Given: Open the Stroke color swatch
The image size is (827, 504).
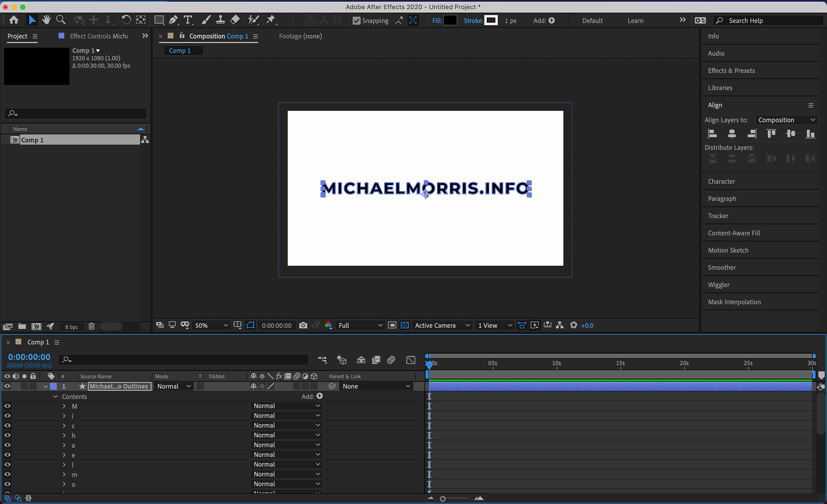Looking at the screenshot, I should point(491,20).
